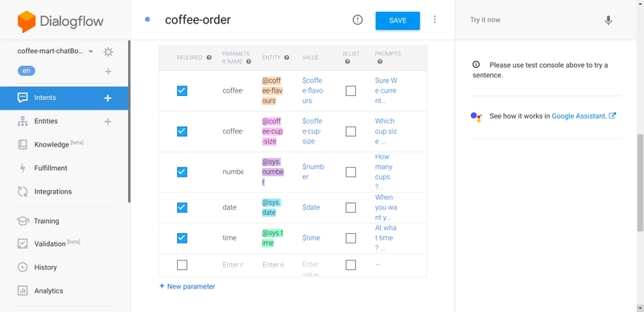This screenshot has width=644, height=312.
Task: Click the REQUIRED column help icon
Action: (209, 57)
